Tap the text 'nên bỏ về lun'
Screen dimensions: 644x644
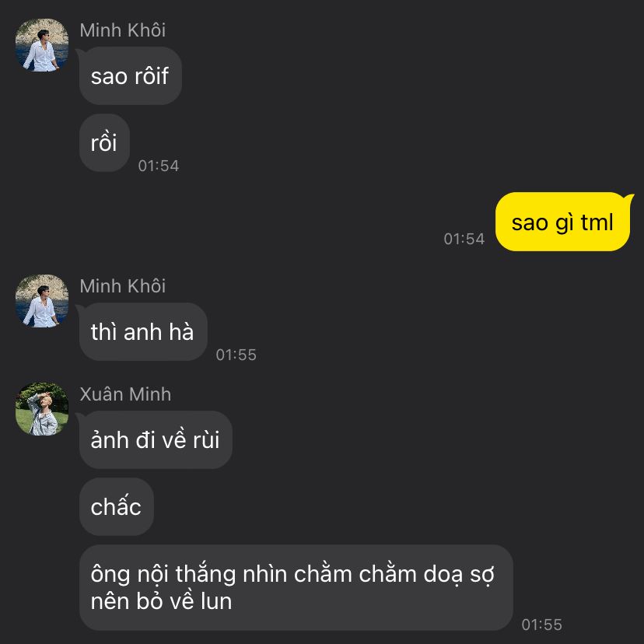point(162,601)
